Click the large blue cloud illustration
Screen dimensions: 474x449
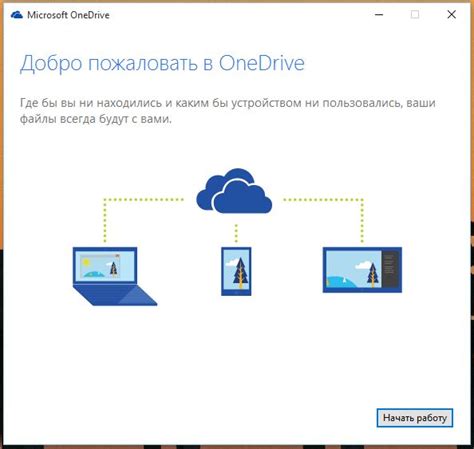(x=234, y=191)
